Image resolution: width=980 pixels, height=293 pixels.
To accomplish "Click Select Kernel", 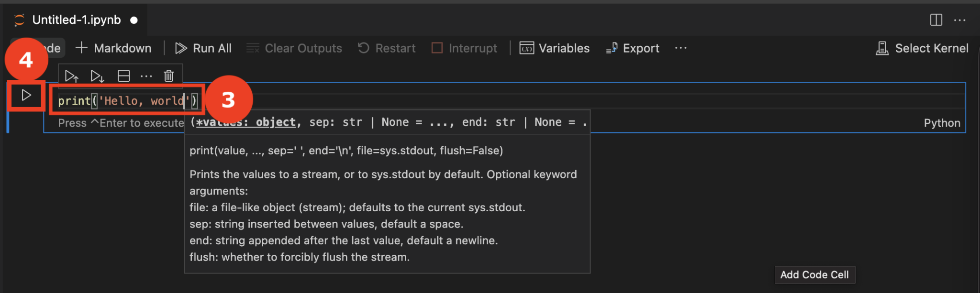I will [922, 48].
